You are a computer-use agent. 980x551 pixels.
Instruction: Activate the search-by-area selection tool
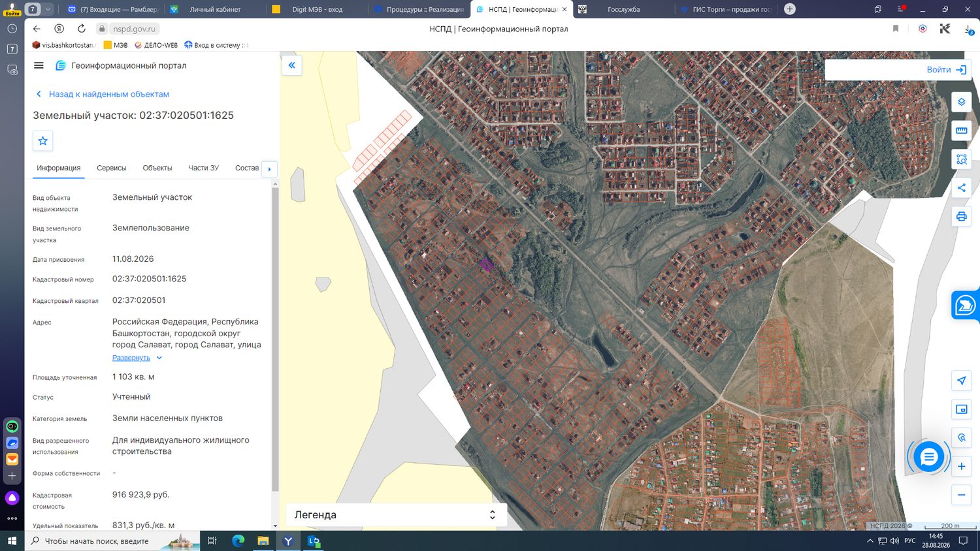pos(961,159)
